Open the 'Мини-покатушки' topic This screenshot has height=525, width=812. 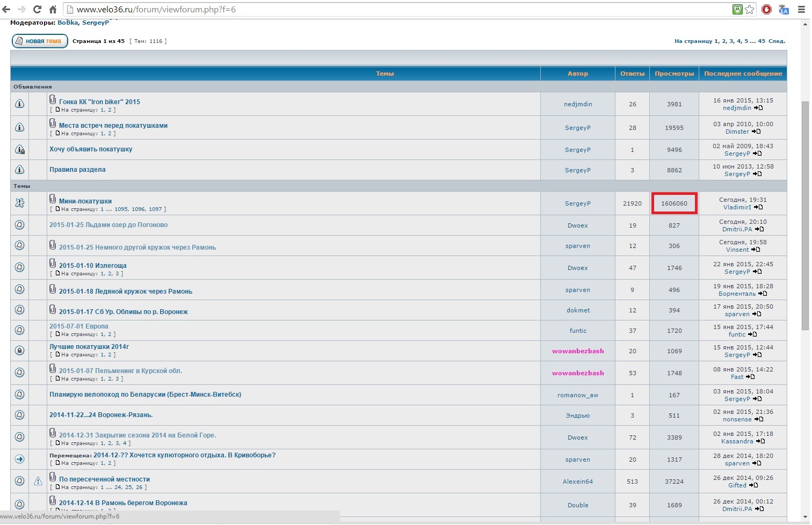85,201
